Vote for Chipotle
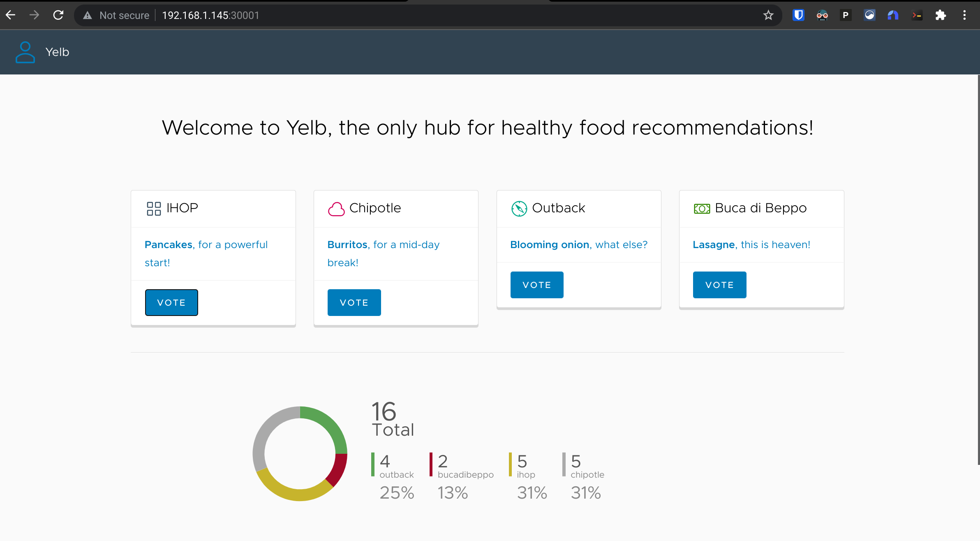The height and width of the screenshot is (541, 980). (354, 303)
